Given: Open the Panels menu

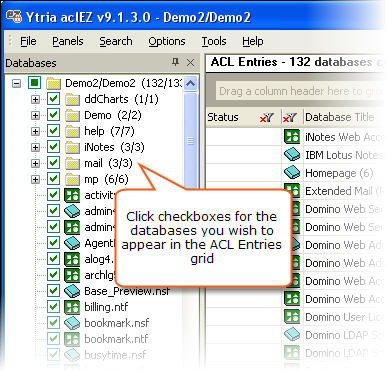Looking at the screenshot, I should click(68, 41).
